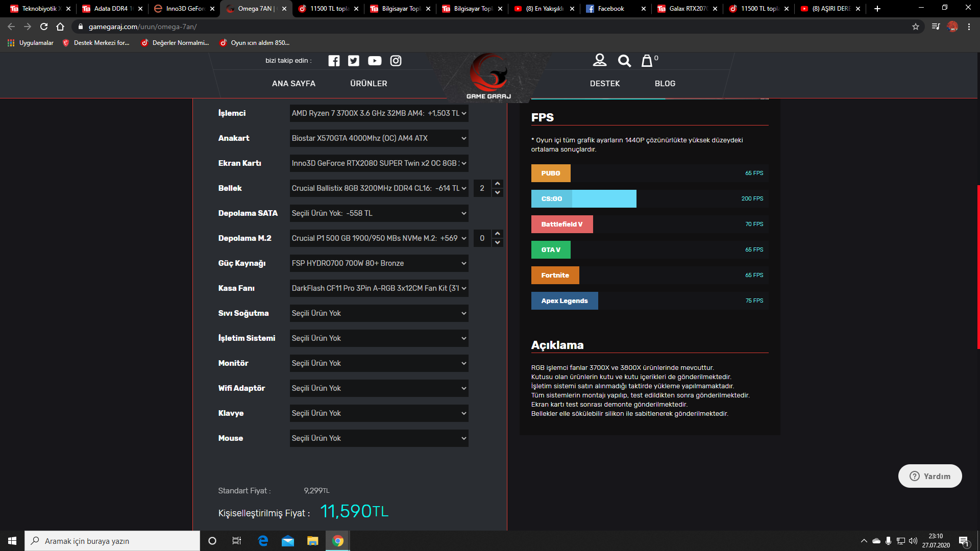Click Windows taskbar search box
The width and height of the screenshot is (980, 551).
[112, 541]
